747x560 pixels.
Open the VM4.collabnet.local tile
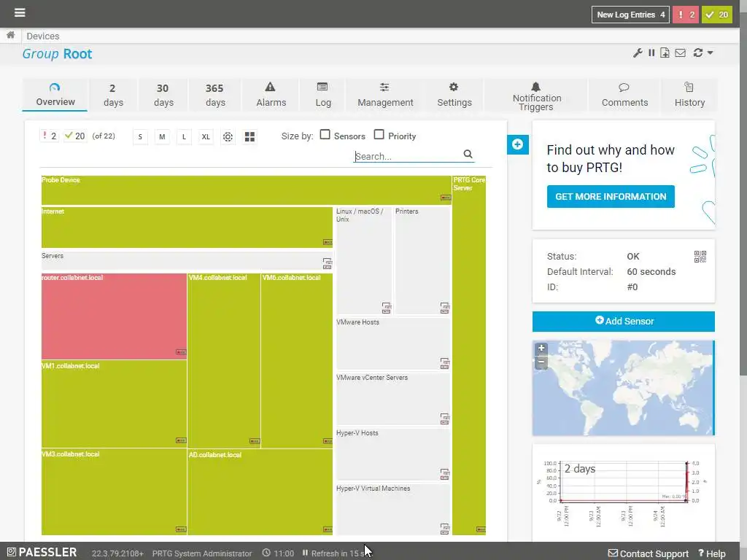click(x=224, y=360)
